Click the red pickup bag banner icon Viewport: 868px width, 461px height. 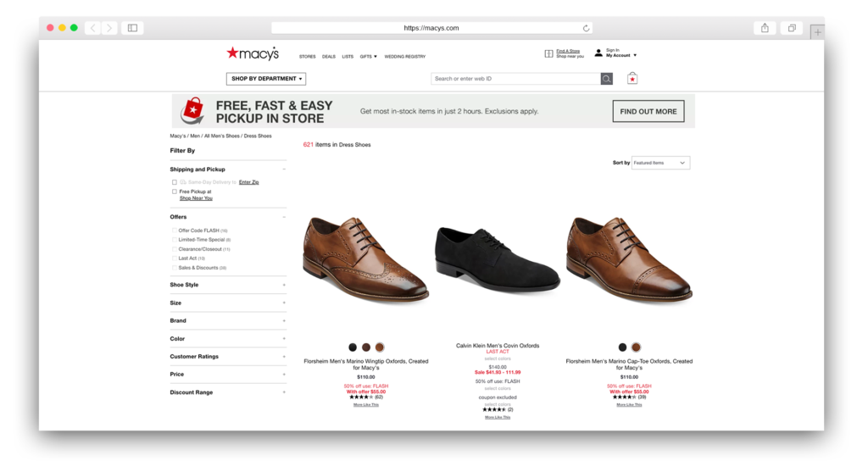click(x=192, y=111)
